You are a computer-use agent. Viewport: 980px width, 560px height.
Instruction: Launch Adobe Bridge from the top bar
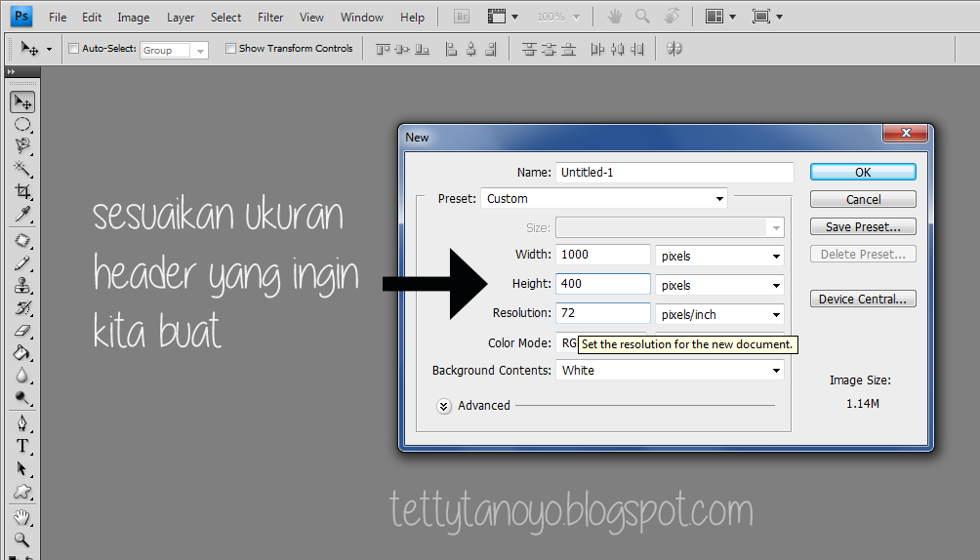pyautogui.click(x=462, y=17)
